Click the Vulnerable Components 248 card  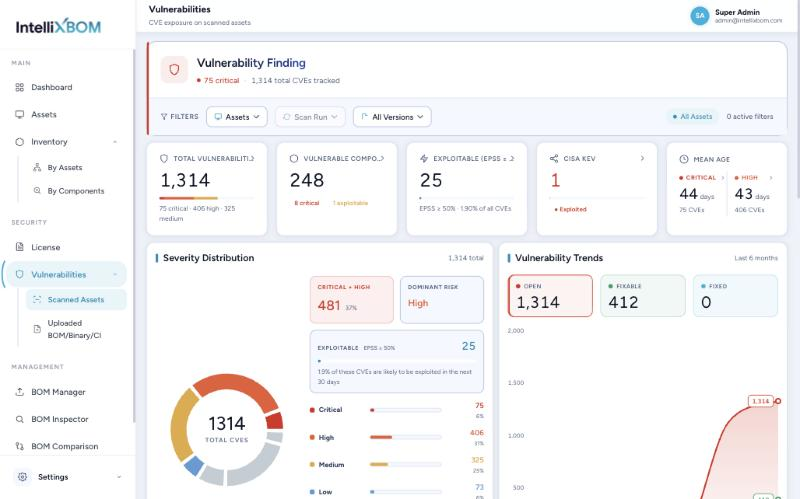[x=337, y=189]
